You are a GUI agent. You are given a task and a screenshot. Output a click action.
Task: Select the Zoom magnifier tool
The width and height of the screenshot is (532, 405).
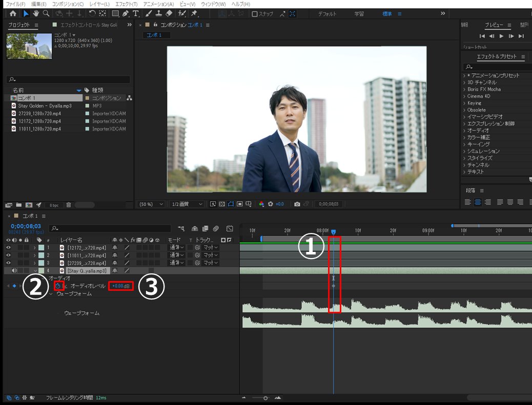(46, 14)
